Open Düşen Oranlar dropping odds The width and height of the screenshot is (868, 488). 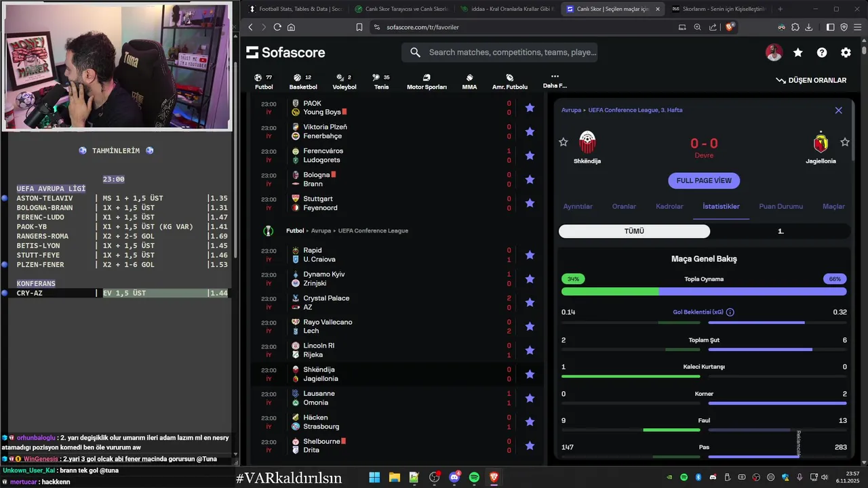811,80
